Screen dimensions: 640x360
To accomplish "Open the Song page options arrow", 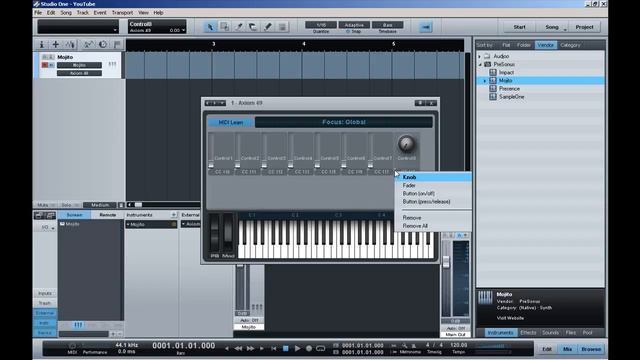I will [x=565, y=29].
